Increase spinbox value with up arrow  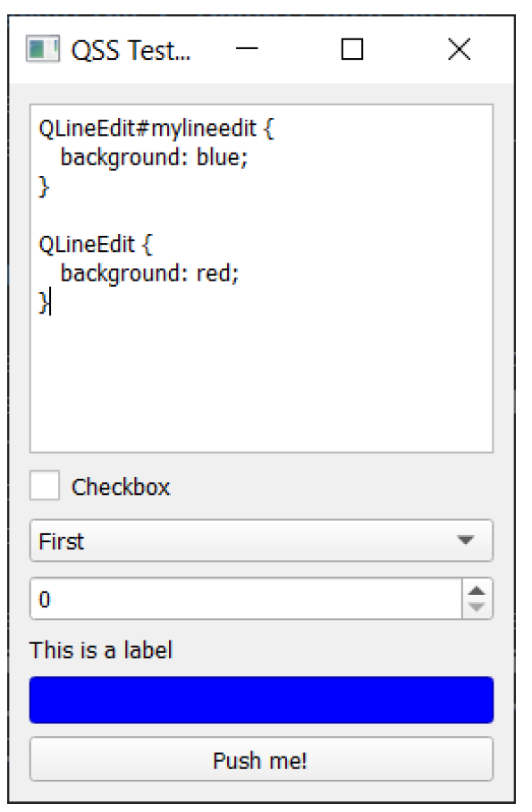(477, 590)
